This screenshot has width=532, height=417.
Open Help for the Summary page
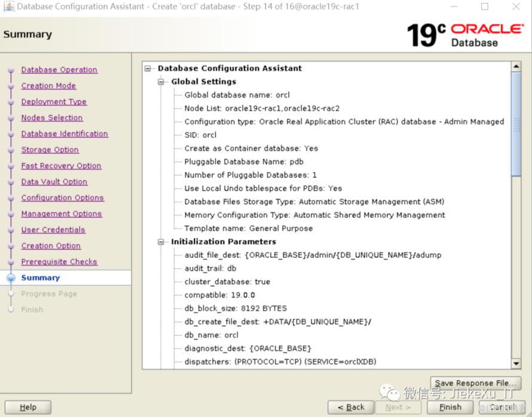click(x=27, y=407)
